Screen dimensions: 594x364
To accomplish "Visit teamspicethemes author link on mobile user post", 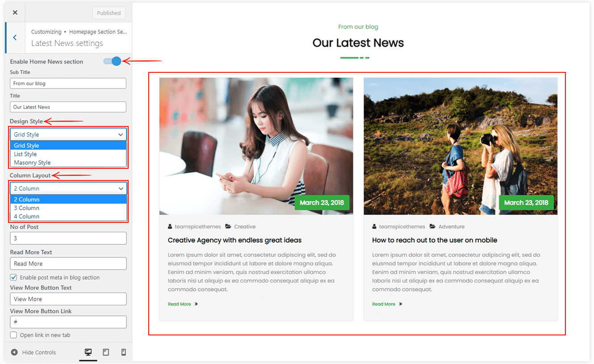I will click(402, 227).
